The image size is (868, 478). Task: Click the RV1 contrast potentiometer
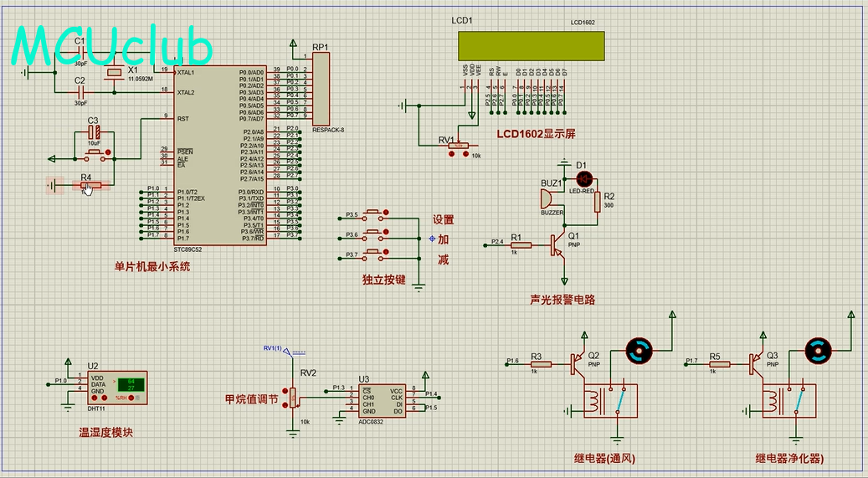tap(458, 146)
